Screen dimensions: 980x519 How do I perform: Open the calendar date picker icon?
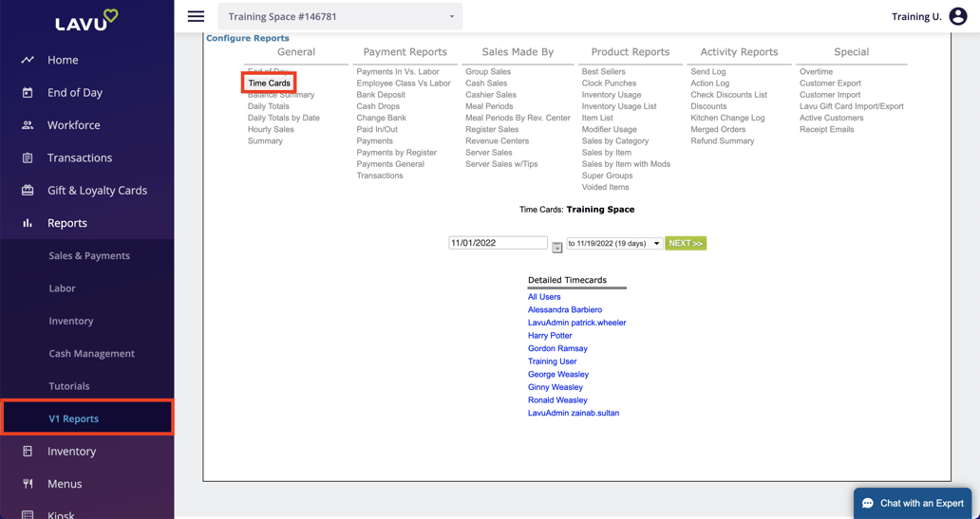(x=557, y=247)
